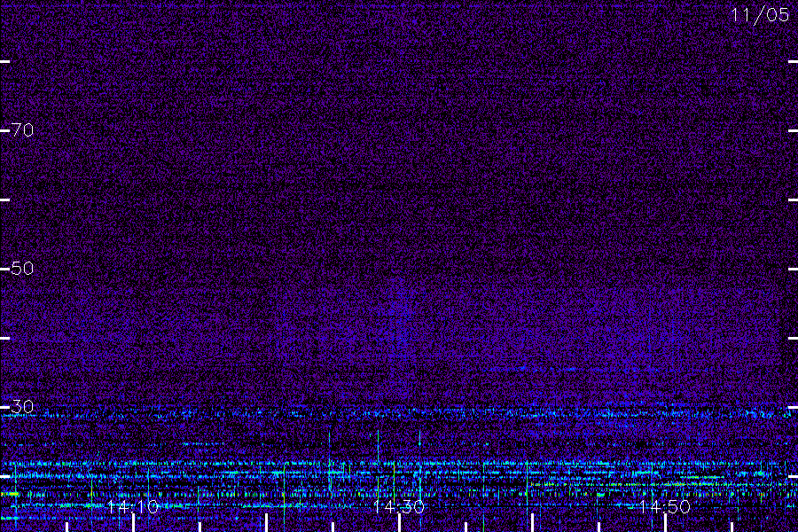Screen dimensions: 798x532
Task: Click the 30 frequency axis label
Action: (x=22, y=406)
